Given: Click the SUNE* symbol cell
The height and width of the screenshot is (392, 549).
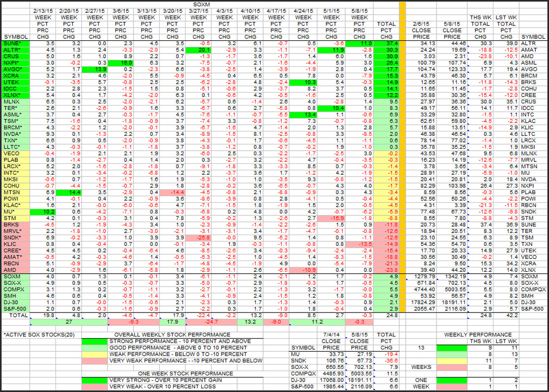Looking at the screenshot, I should pos(16,43).
